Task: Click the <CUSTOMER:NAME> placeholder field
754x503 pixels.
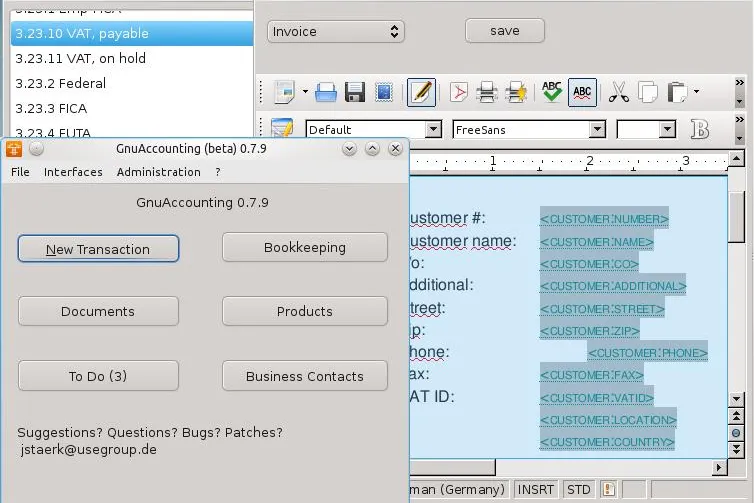Action: pyautogui.click(x=596, y=241)
